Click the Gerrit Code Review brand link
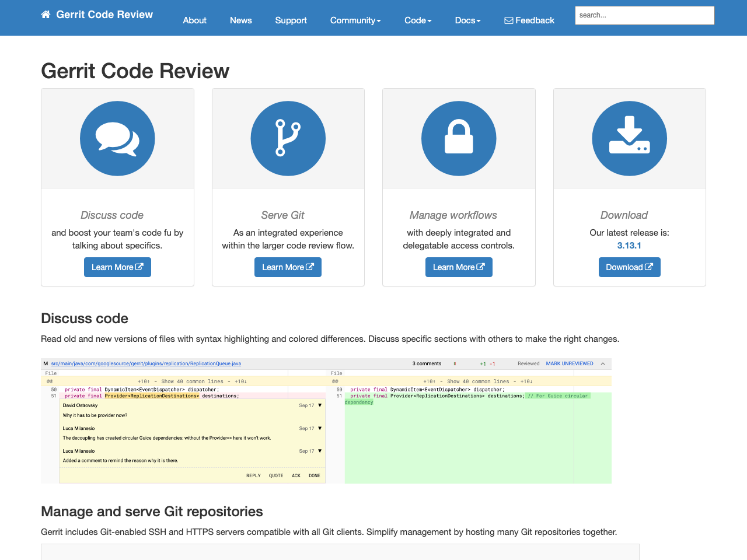 104,15
